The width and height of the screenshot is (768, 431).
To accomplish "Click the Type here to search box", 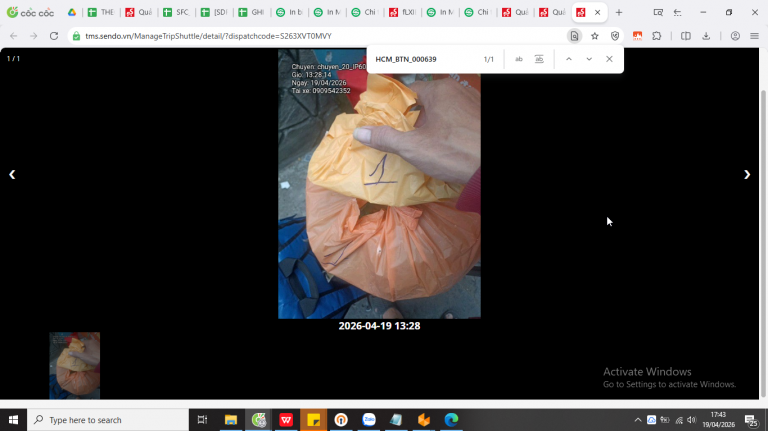I will (x=108, y=420).
